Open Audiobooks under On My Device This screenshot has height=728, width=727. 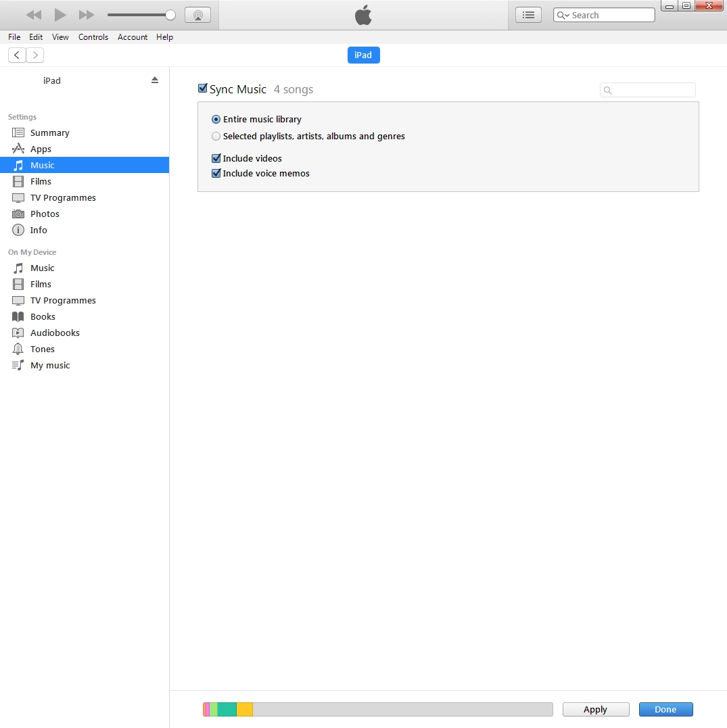pyautogui.click(x=55, y=333)
